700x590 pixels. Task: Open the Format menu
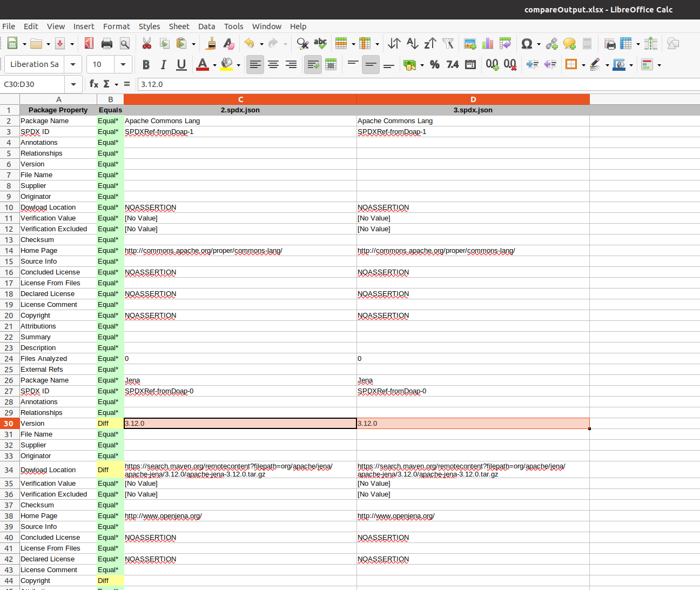click(117, 26)
